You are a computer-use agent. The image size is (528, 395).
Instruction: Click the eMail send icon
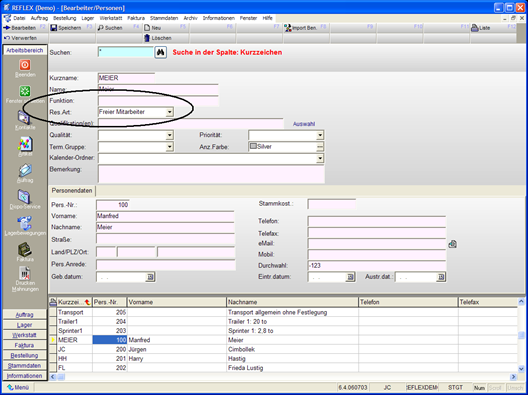tap(453, 244)
